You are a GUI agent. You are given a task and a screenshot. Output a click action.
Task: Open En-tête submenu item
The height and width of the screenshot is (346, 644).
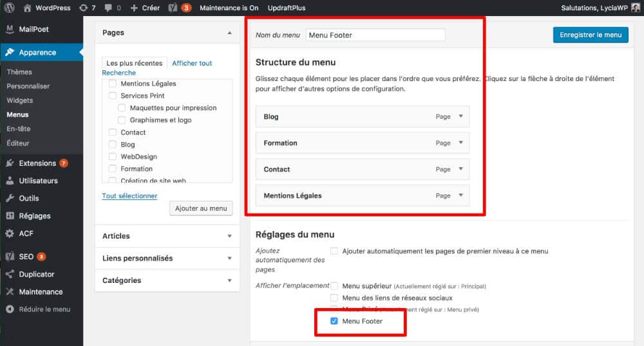coord(19,129)
